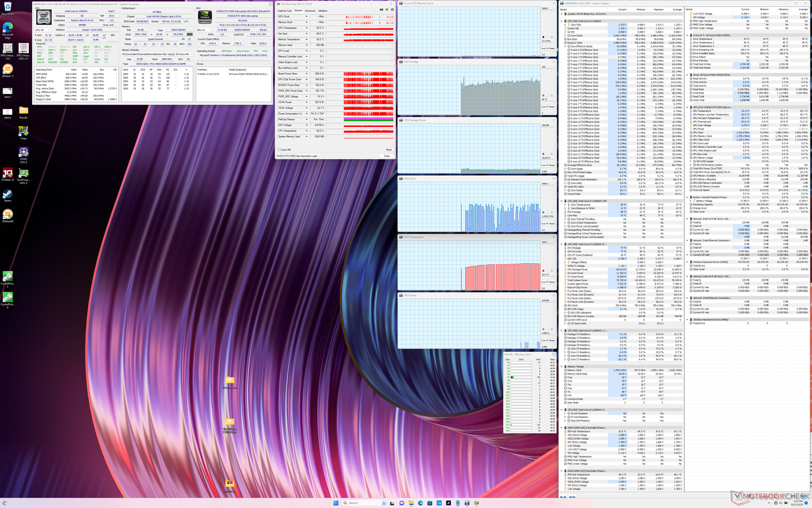Click Auto Fit on P-core 0 T0 Effective Clock graph
This screenshot has height=508, width=812.
545,48
